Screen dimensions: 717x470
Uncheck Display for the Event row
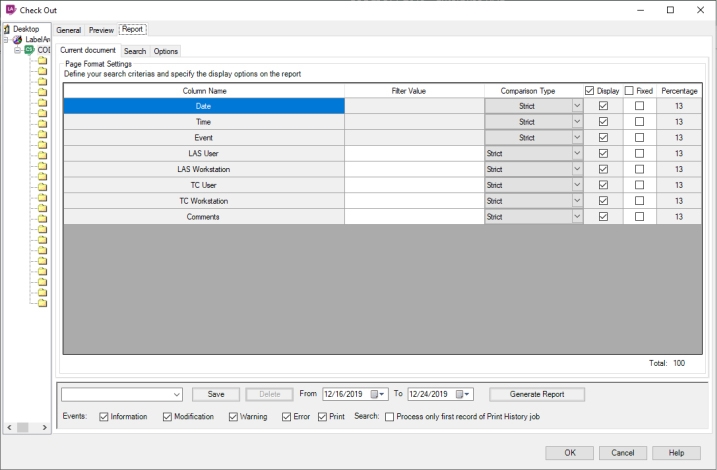coord(603,138)
